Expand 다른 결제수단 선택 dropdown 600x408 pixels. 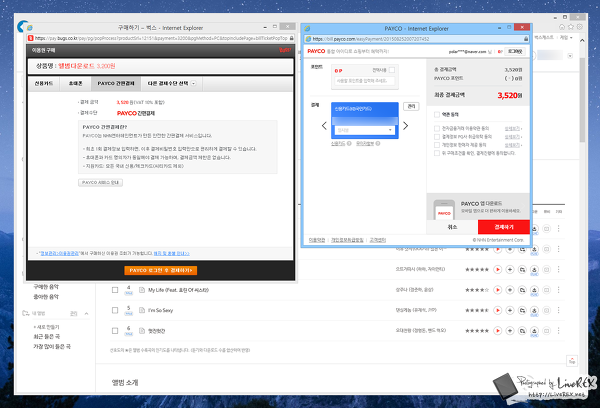click(x=172, y=83)
